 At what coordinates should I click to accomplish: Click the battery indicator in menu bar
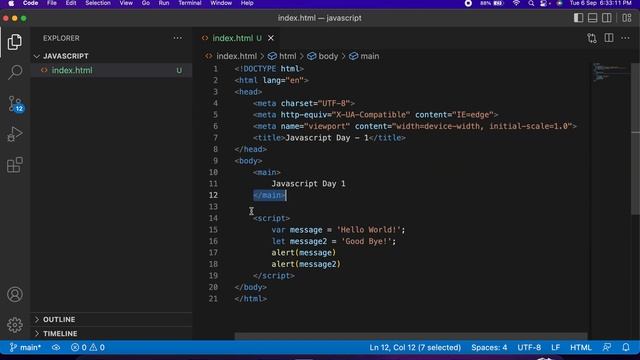pyautogui.click(x=492, y=3)
